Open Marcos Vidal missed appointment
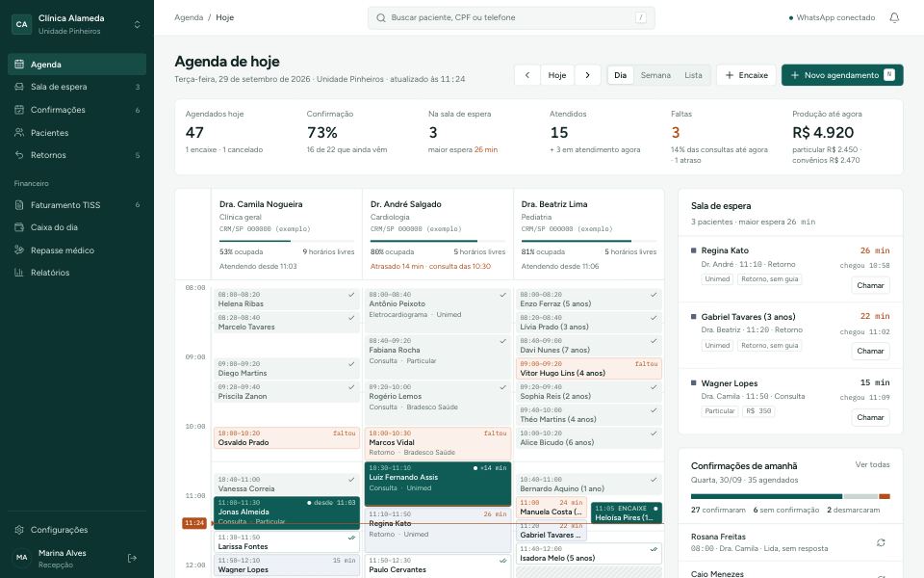Viewport: 924px width, 578px height. pos(438,443)
